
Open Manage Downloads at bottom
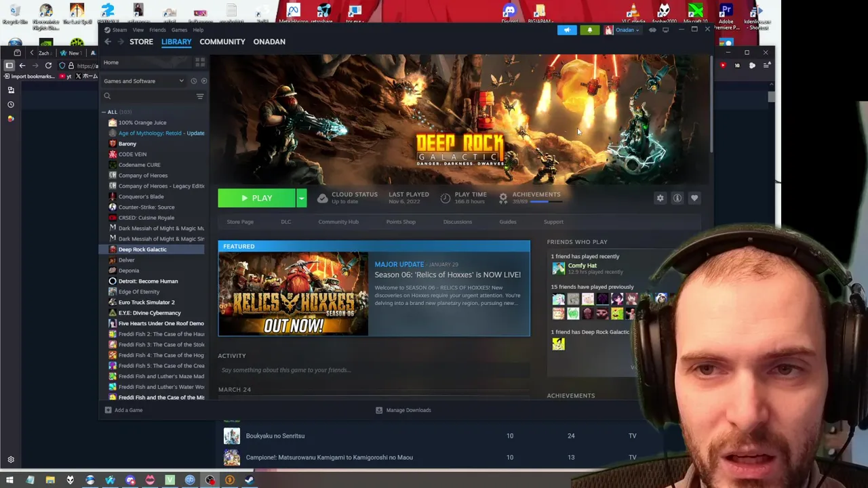[403, 410]
